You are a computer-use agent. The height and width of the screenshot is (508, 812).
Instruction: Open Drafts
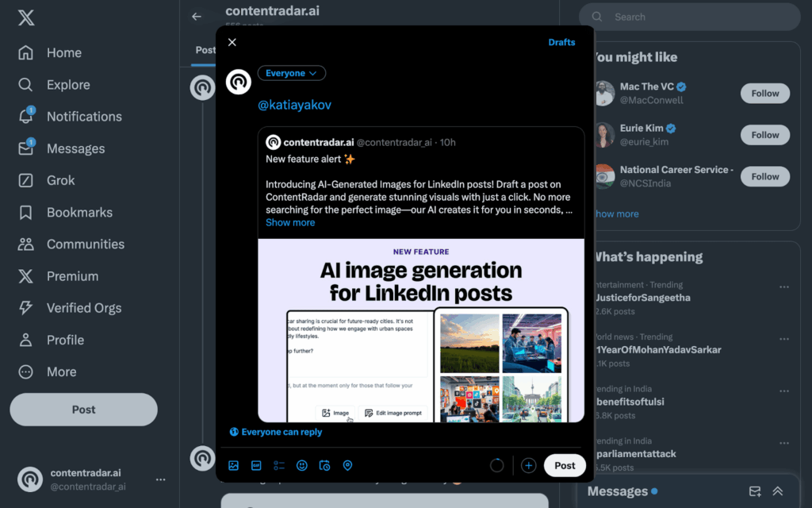[x=561, y=42]
